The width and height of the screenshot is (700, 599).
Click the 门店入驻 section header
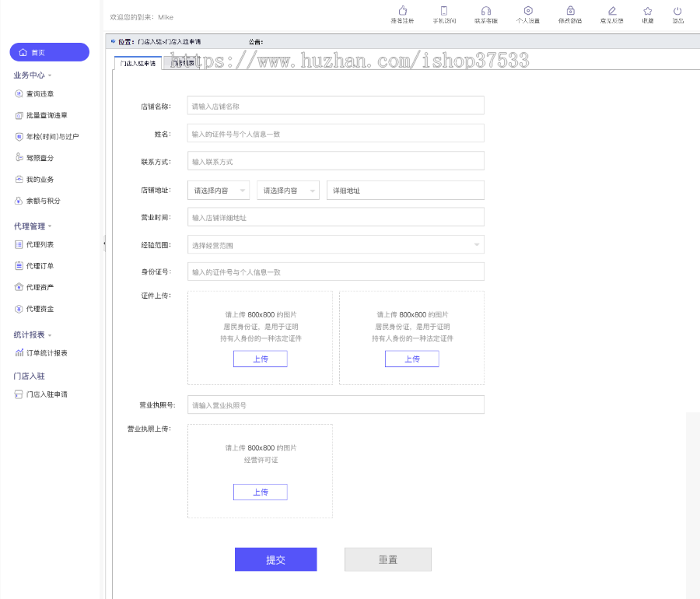pos(29,377)
